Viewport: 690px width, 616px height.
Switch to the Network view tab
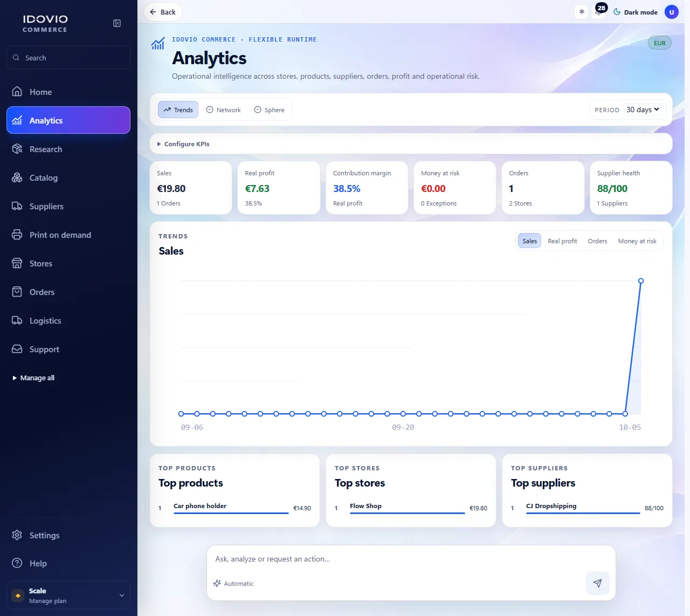pyautogui.click(x=224, y=109)
